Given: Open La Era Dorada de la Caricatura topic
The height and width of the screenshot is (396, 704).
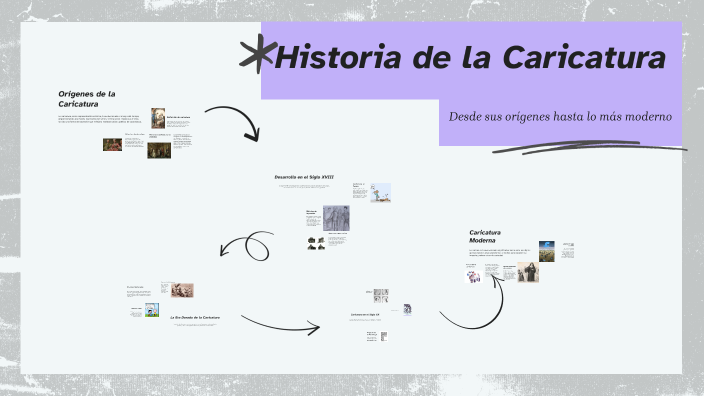Looking at the screenshot, I should (195, 317).
